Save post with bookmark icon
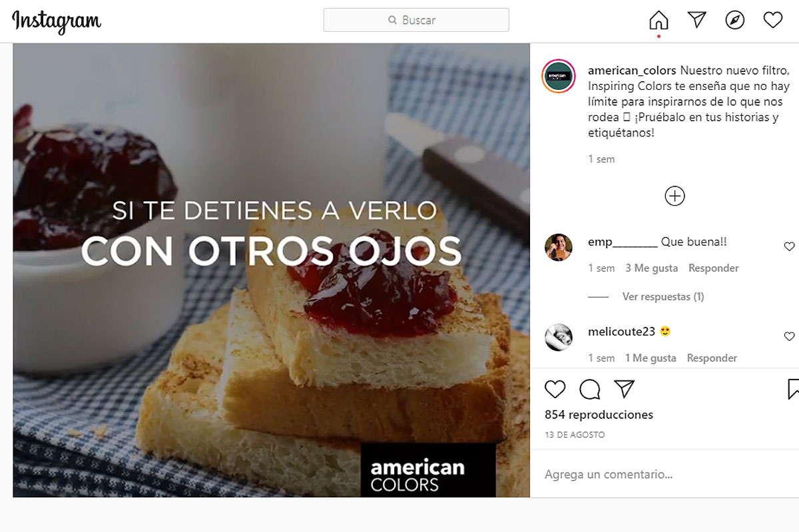Screen dimensions: 799x532 coord(792,389)
